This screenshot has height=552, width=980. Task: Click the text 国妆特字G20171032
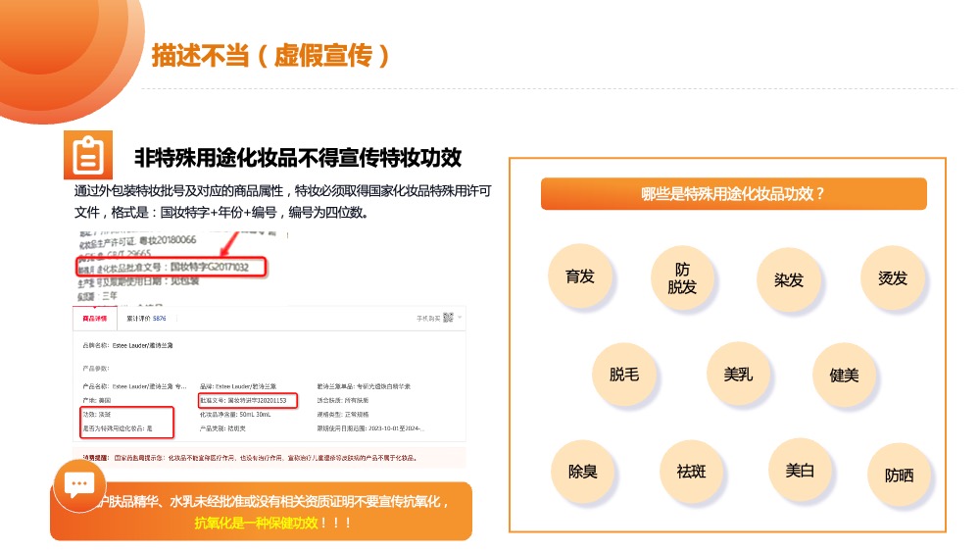tap(210, 267)
